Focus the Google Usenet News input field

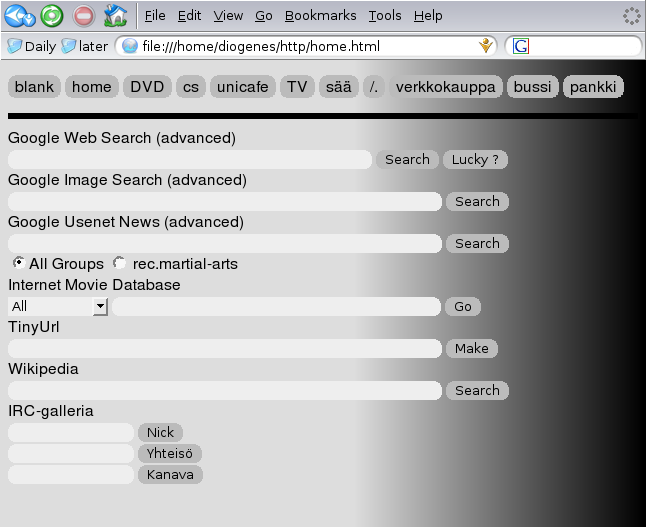tap(225, 244)
